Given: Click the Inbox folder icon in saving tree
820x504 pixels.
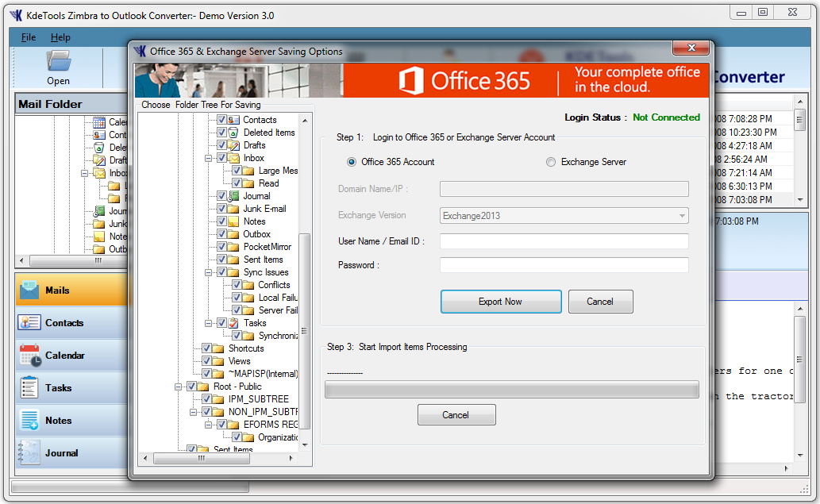Looking at the screenshot, I should pyautogui.click(x=233, y=158).
